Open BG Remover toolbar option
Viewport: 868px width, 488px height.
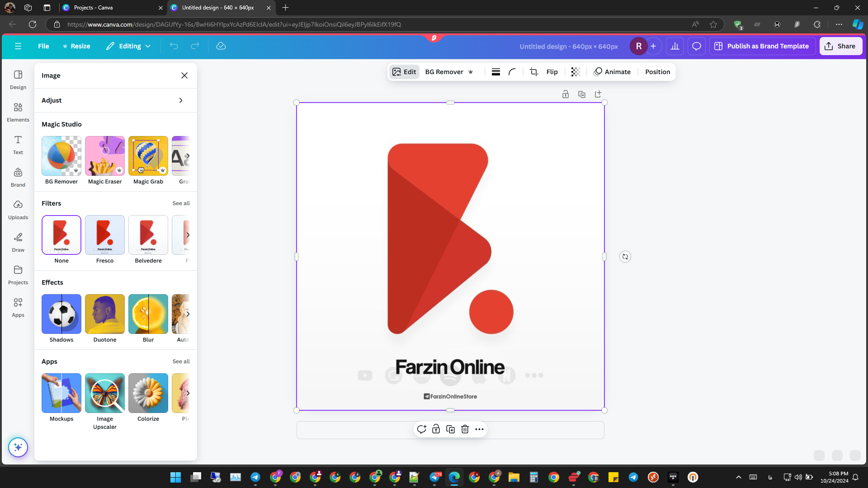pyautogui.click(x=449, y=72)
